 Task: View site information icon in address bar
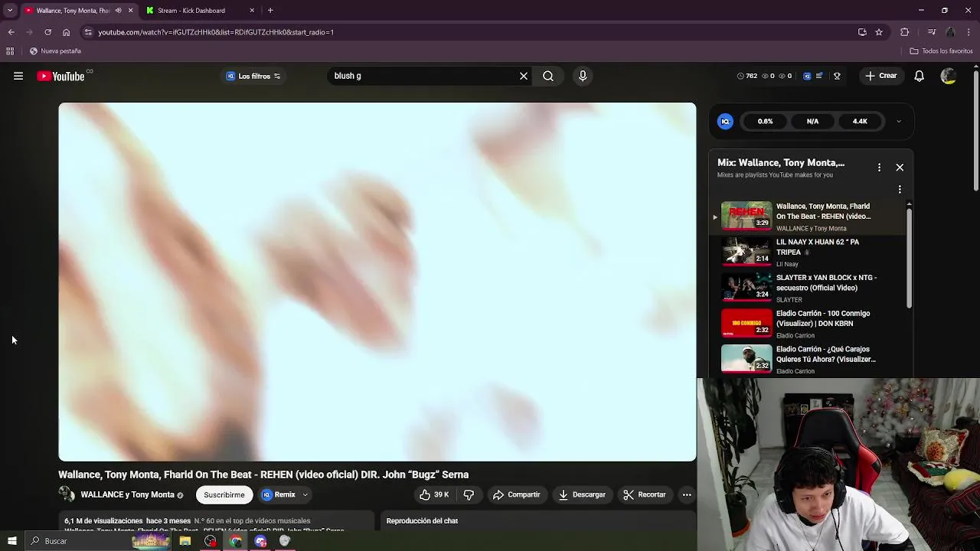click(88, 32)
